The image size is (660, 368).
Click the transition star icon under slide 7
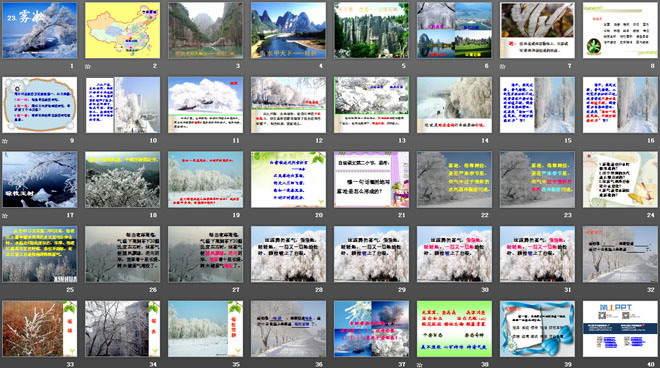(503, 66)
